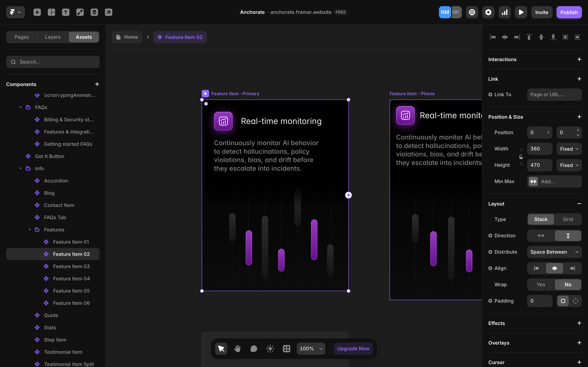
Task: Click the Publish button
Action: pos(569,12)
